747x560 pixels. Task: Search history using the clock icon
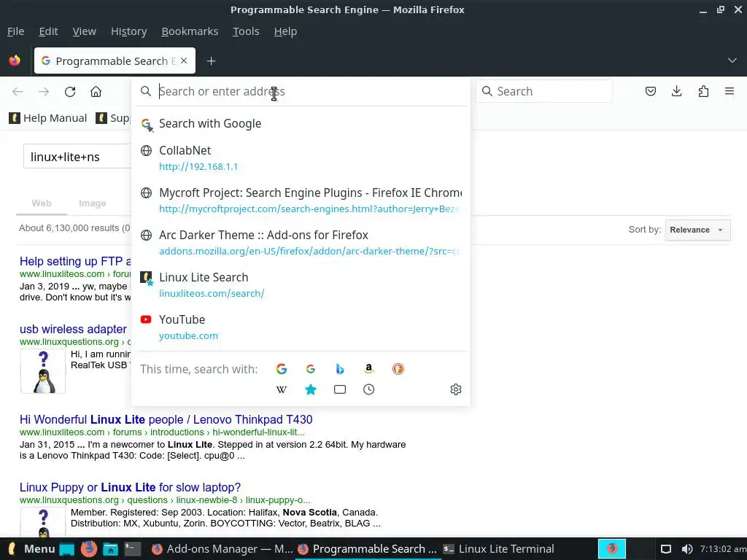368,389
